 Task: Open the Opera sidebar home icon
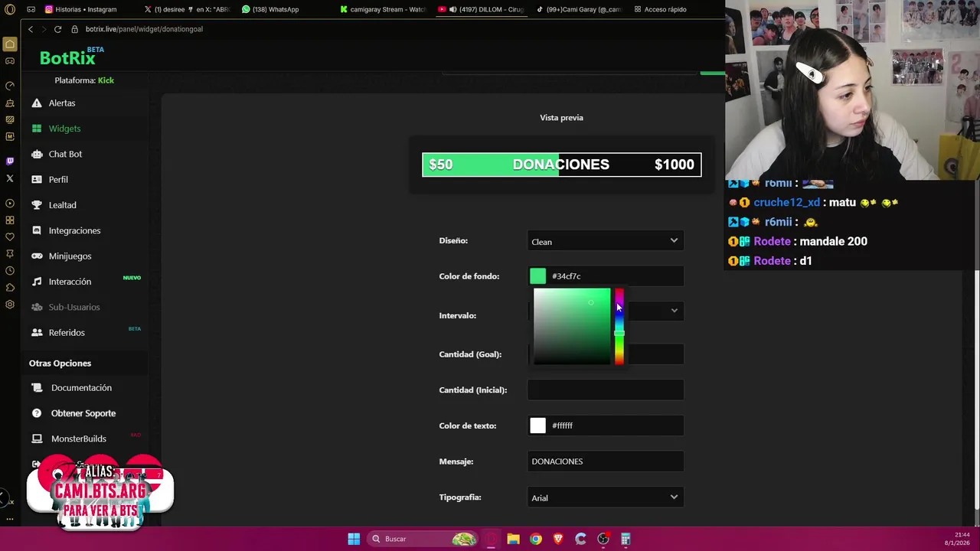10,44
